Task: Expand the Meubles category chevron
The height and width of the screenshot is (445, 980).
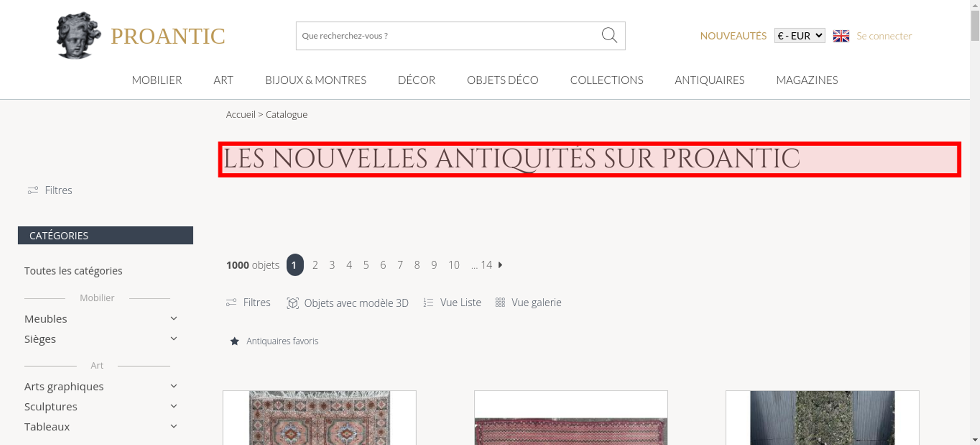Action: click(173, 319)
